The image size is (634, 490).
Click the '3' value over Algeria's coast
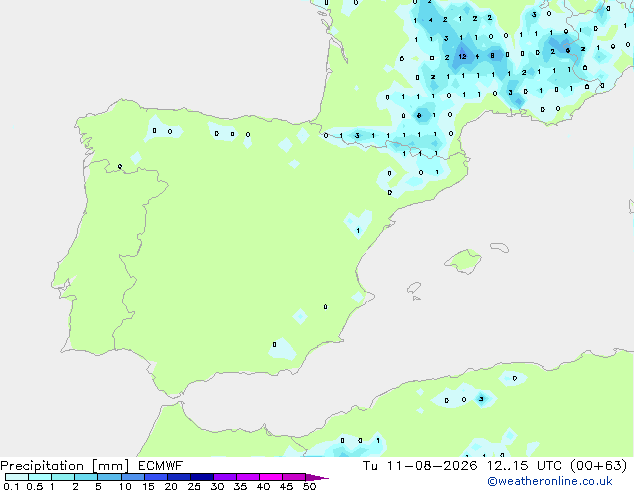click(481, 399)
